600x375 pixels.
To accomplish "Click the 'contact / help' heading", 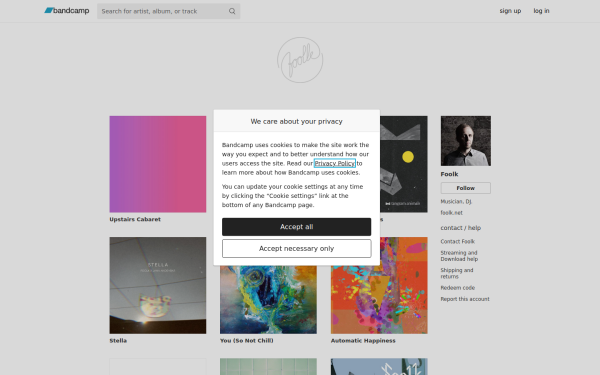I will click(x=461, y=228).
